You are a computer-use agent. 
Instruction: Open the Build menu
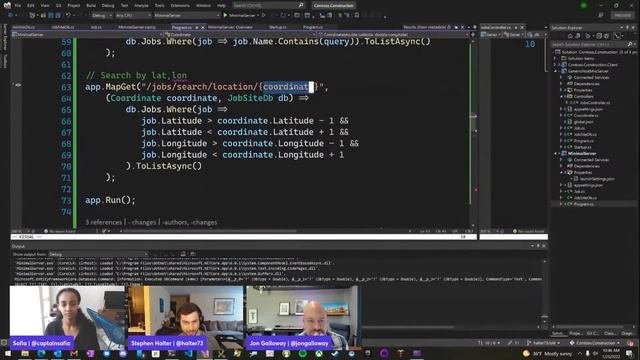pyautogui.click(x=91, y=6)
